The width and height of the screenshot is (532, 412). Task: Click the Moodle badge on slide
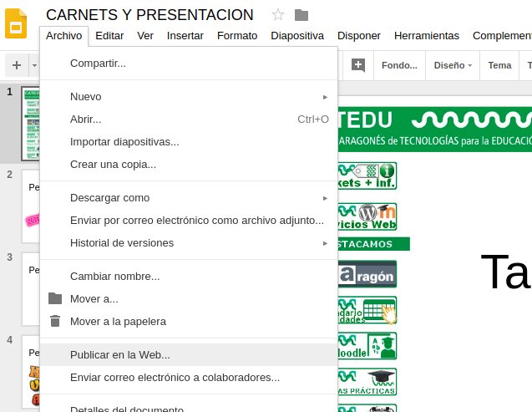367,346
